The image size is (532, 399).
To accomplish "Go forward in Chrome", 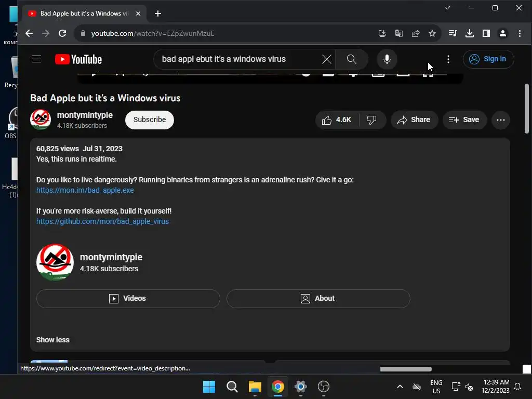I will coord(46,33).
